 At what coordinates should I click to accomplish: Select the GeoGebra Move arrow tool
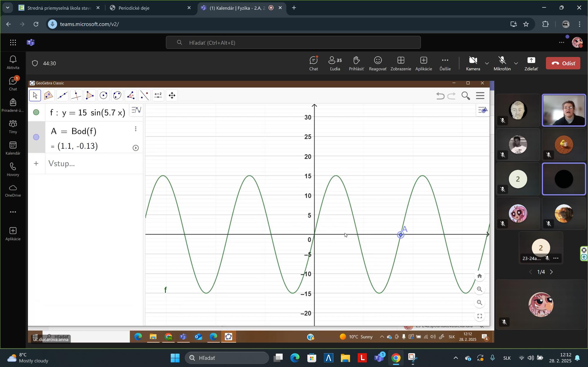tap(35, 95)
